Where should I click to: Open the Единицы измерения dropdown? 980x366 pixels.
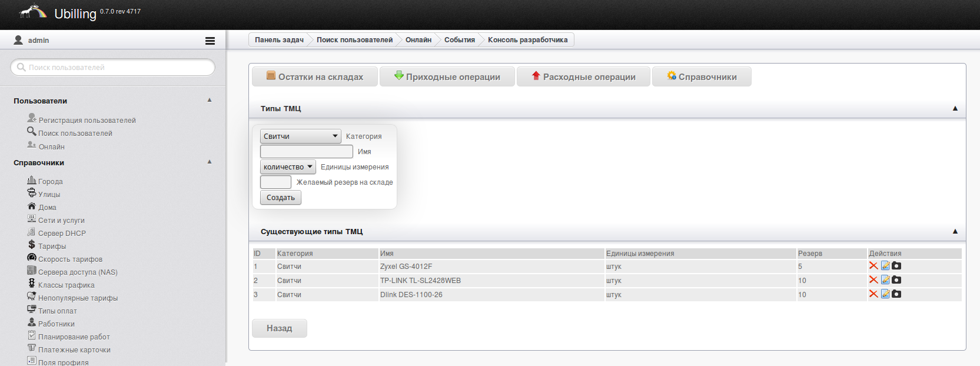tap(288, 167)
